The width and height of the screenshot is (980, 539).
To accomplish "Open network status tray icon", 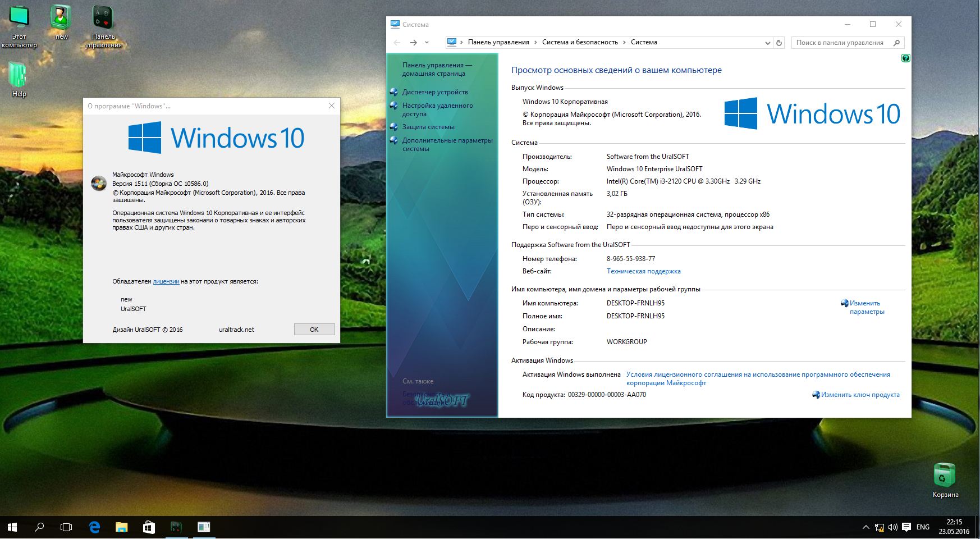I will click(x=880, y=527).
